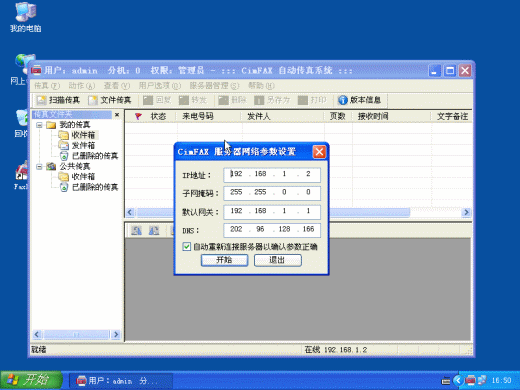The image size is (520, 390).
Task: Open the Windows 开始 start menu
Action: (32, 380)
